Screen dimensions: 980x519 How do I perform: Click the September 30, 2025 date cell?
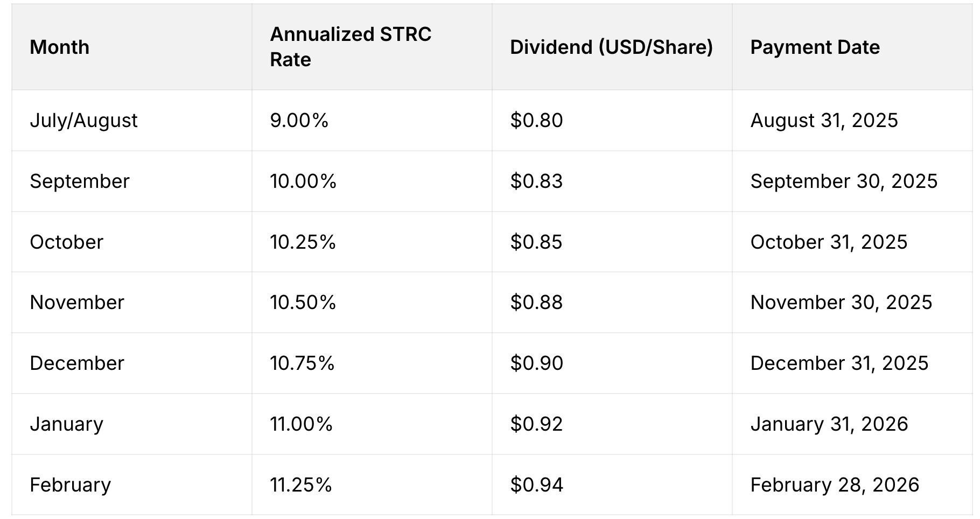point(844,181)
